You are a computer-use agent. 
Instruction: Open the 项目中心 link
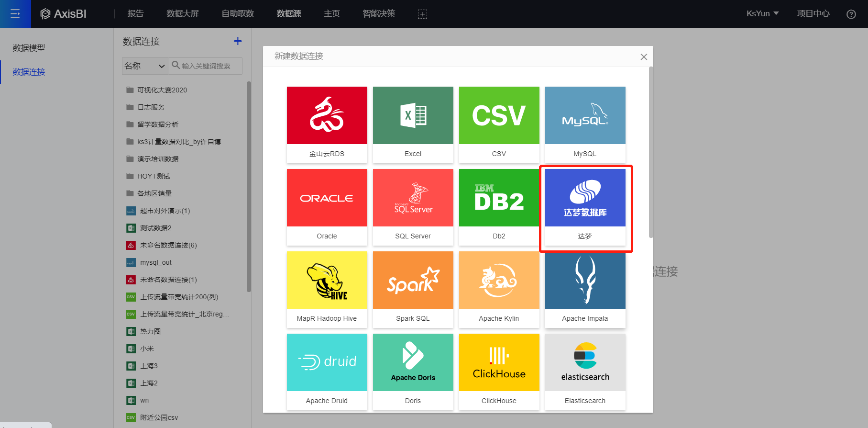coord(813,13)
